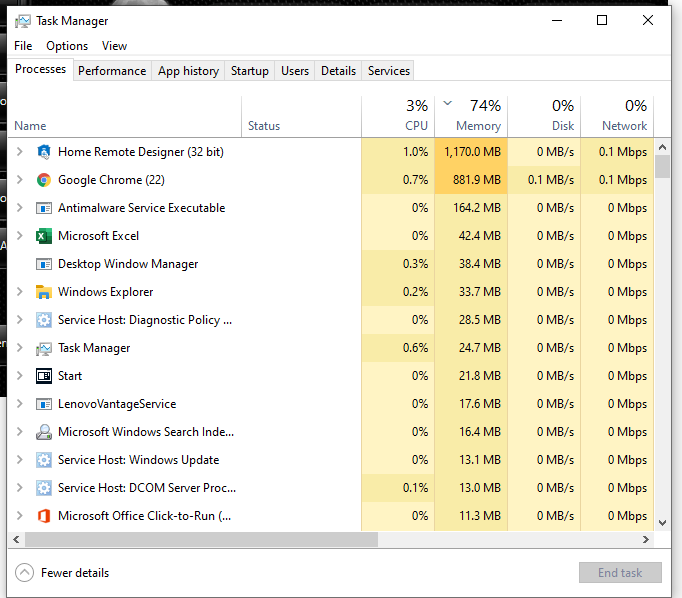The height and width of the screenshot is (598, 682).
Task: Sort processes by Memory column
Action: tap(471, 116)
